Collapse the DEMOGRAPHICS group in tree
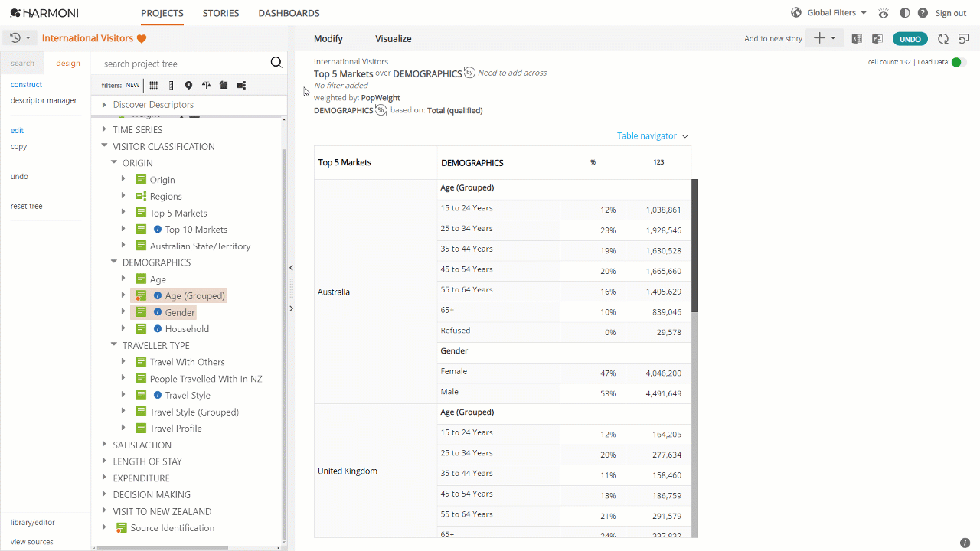The height and width of the screenshot is (551, 980). [114, 262]
